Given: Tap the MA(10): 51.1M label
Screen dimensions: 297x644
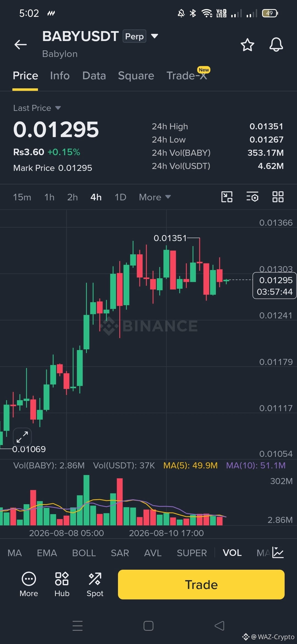Looking at the screenshot, I should (x=256, y=465).
